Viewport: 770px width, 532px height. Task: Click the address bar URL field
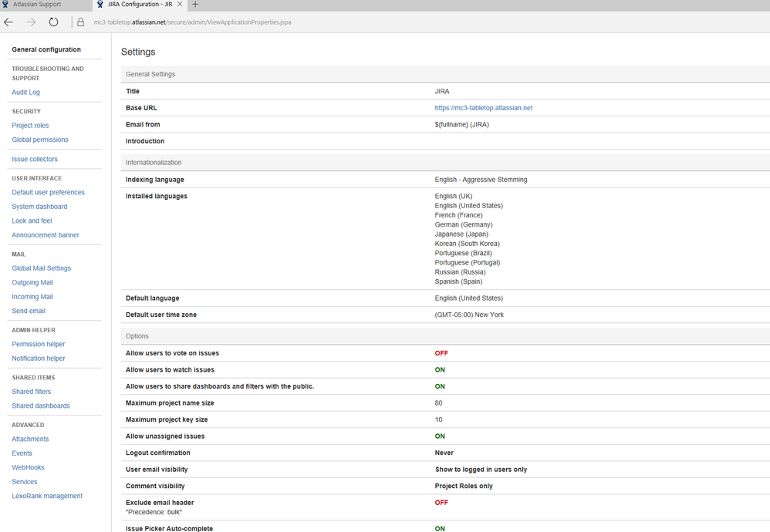point(193,22)
